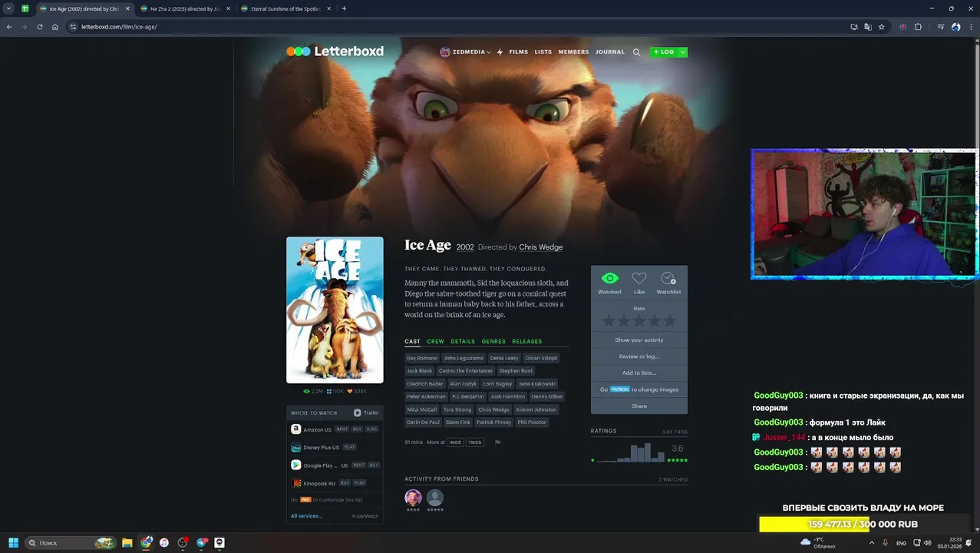Click the 110K lists count
The height and width of the screenshot is (553, 980).
[x=335, y=392]
